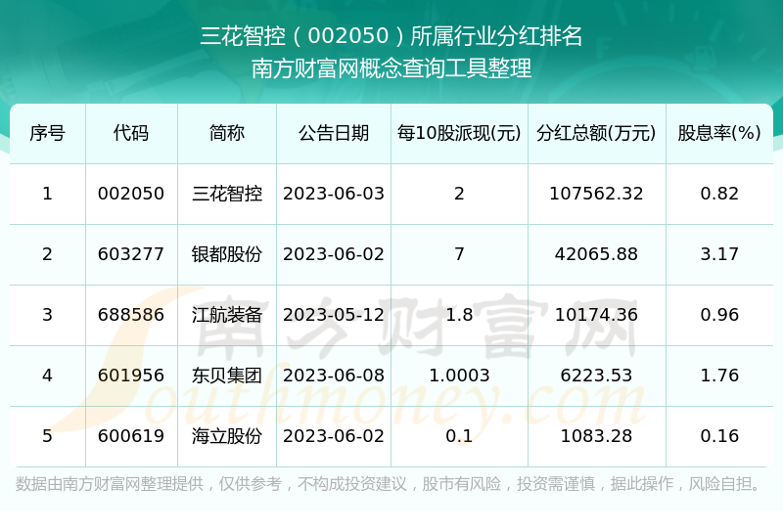Click the 每10股派现(元) column header

click(459, 133)
